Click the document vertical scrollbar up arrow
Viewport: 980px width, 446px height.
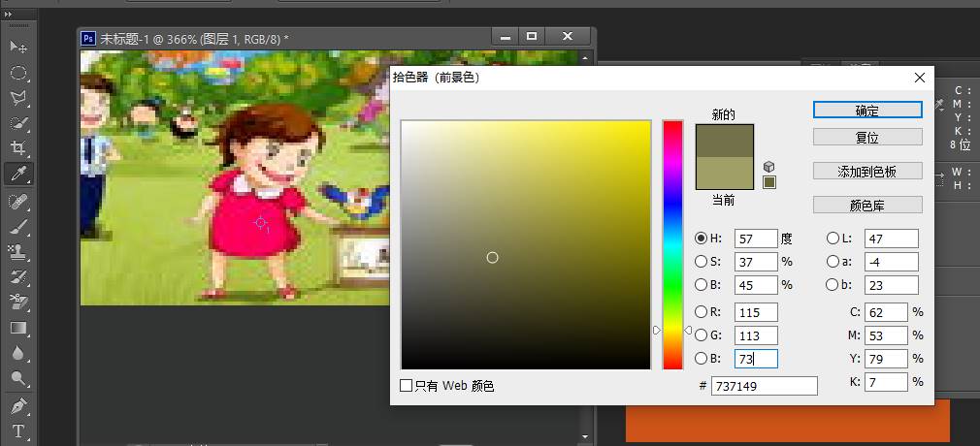click(x=585, y=58)
